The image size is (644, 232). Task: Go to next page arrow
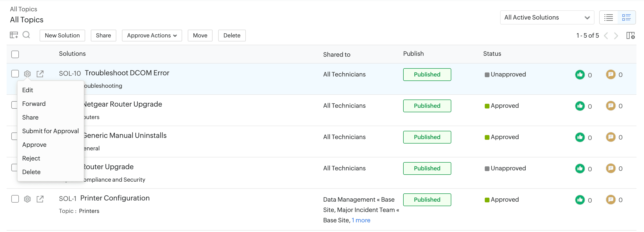tap(616, 36)
